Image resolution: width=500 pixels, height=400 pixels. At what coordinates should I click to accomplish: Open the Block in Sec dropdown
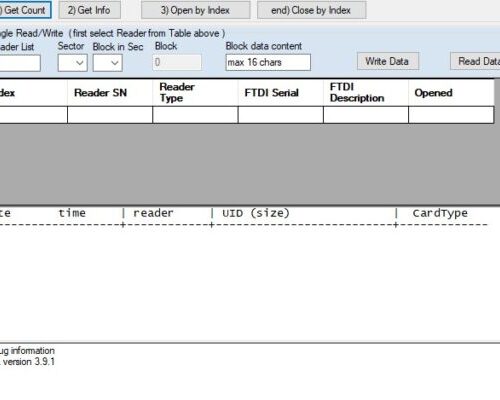[108, 63]
